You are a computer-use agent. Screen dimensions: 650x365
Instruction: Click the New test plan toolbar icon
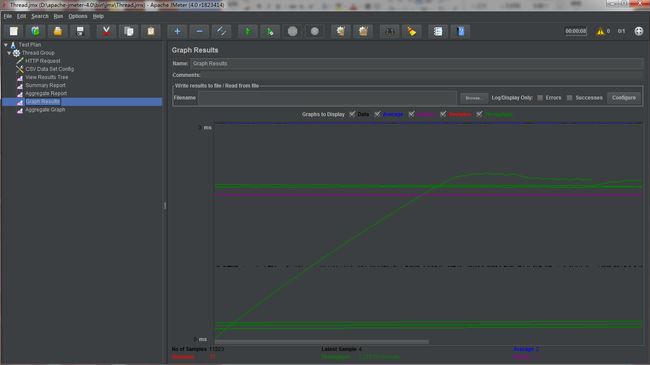14,32
